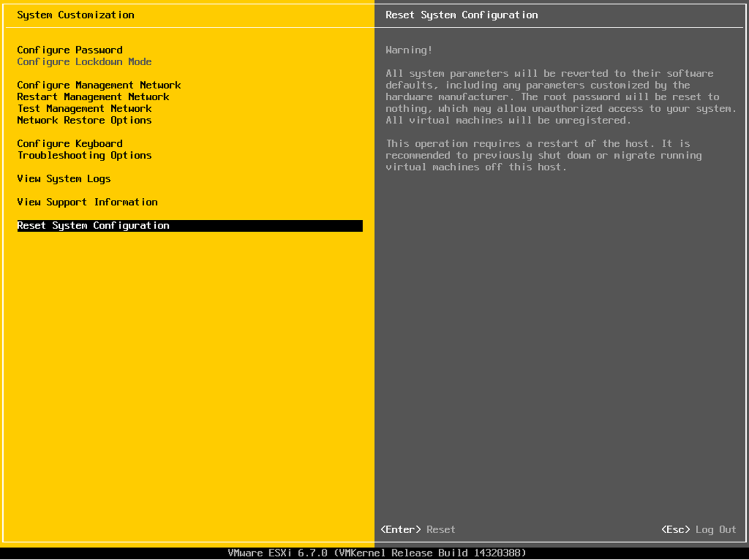Open Network Restore Options
The image size is (749, 560).
click(x=84, y=120)
